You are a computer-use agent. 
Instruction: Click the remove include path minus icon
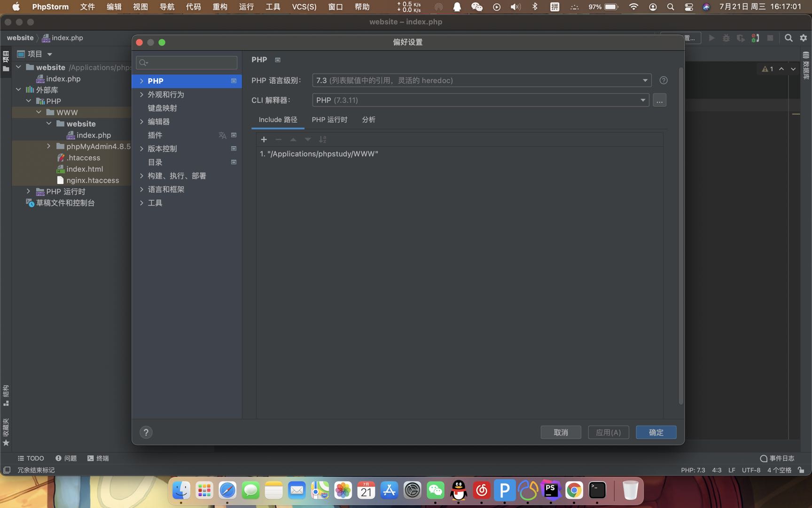click(278, 139)
